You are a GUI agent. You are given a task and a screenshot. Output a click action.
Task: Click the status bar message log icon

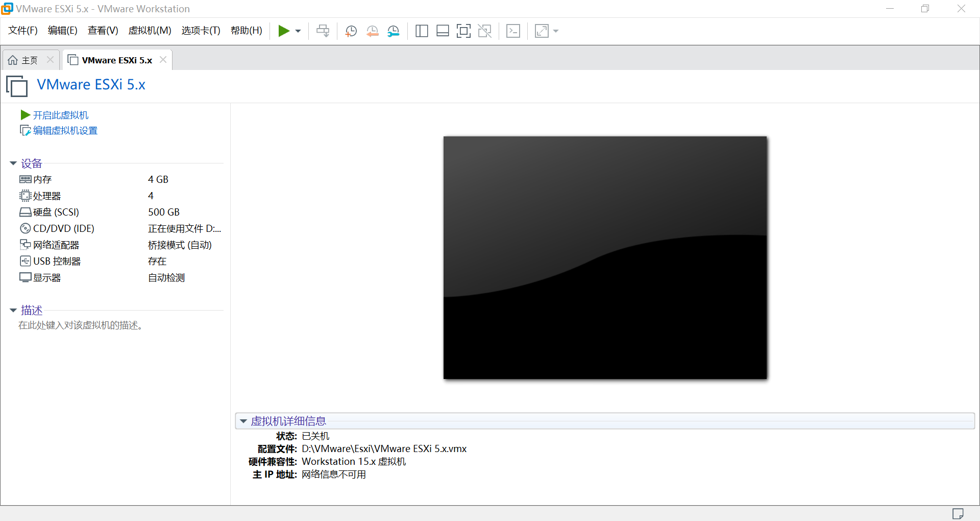pos(958,513)
